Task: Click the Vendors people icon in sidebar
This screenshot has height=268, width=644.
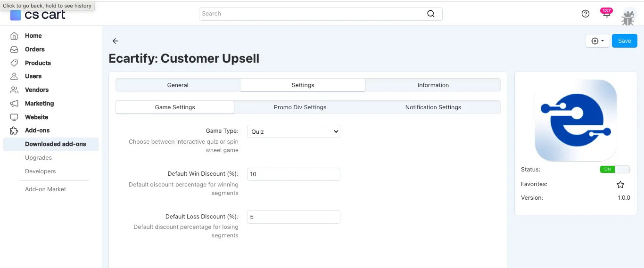Action: (x=15, y=90)
